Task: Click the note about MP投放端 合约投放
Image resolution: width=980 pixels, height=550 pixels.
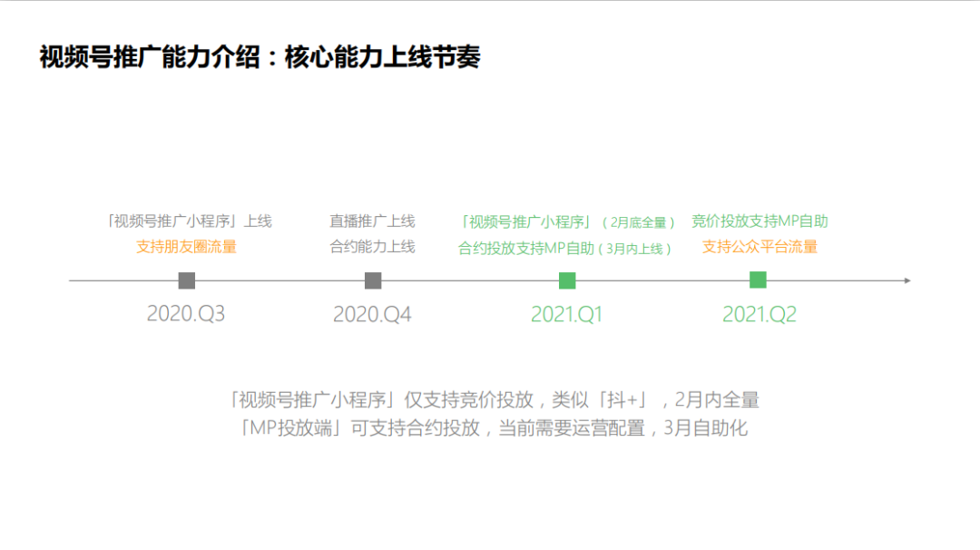Action: coord(491,427)
